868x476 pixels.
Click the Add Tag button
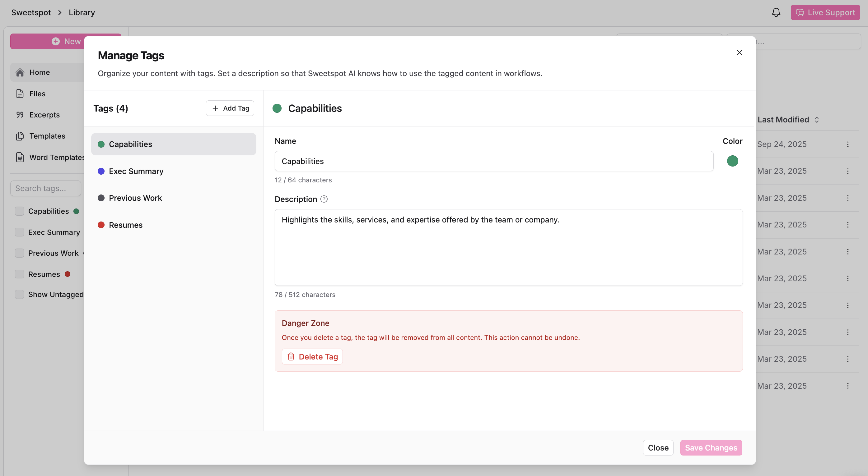click(x=230, y=108)
